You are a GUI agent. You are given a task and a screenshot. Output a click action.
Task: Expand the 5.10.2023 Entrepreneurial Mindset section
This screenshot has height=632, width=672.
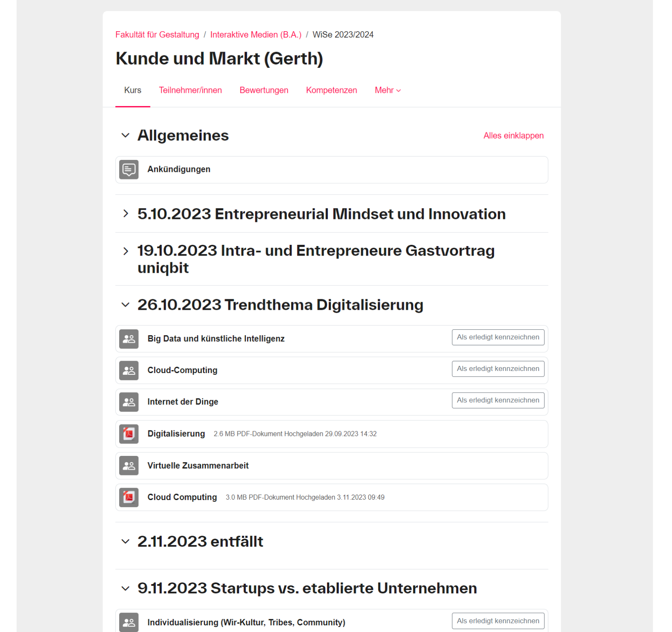click(125, 214)
